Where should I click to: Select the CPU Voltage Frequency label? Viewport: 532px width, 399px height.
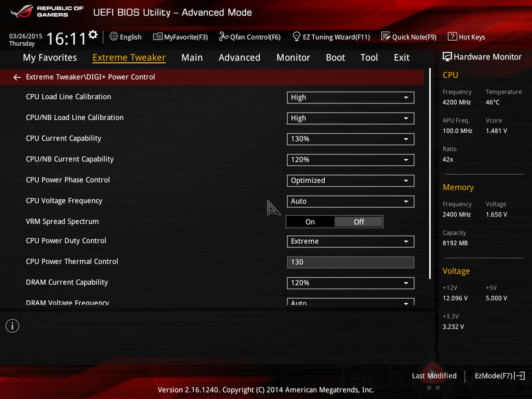click(x=64, y=201)
